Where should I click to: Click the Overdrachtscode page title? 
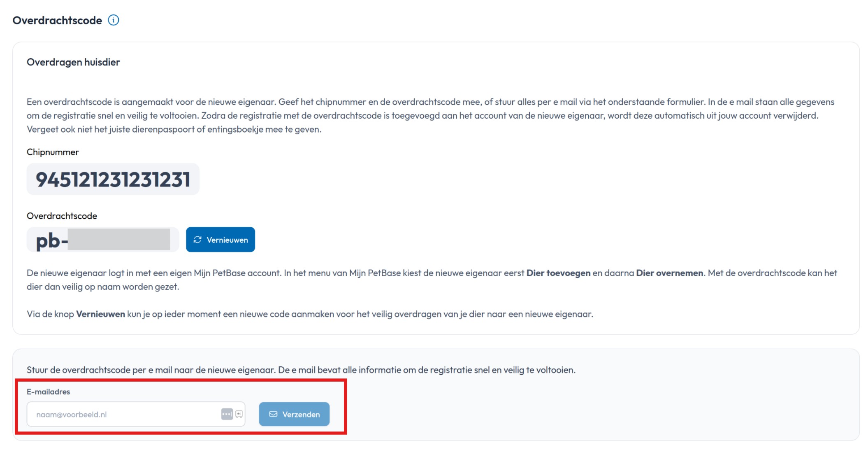pyautogui.click(x=57, y=21)
